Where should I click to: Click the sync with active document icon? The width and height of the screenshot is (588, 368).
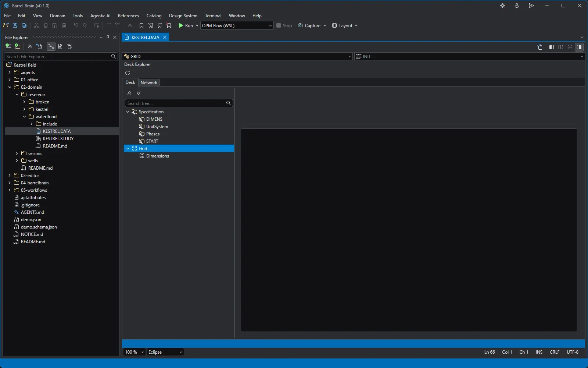pyautogui.click(x=39, y=46)
